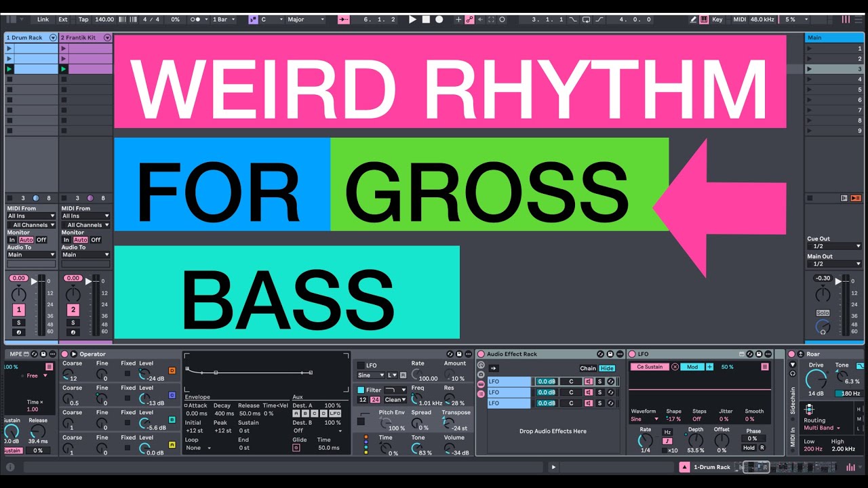Open the filter Clean circuit dropdown
868x488 pixels.
pos(395,400)
